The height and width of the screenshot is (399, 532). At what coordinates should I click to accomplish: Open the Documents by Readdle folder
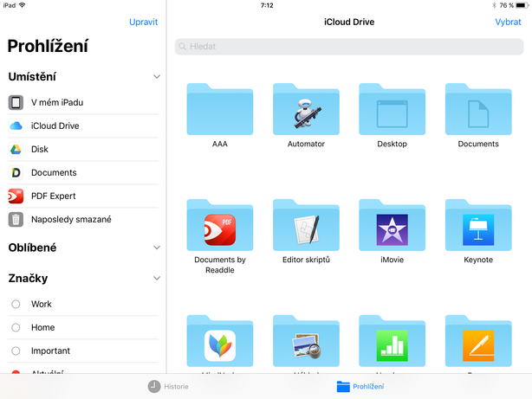point(220,225)
